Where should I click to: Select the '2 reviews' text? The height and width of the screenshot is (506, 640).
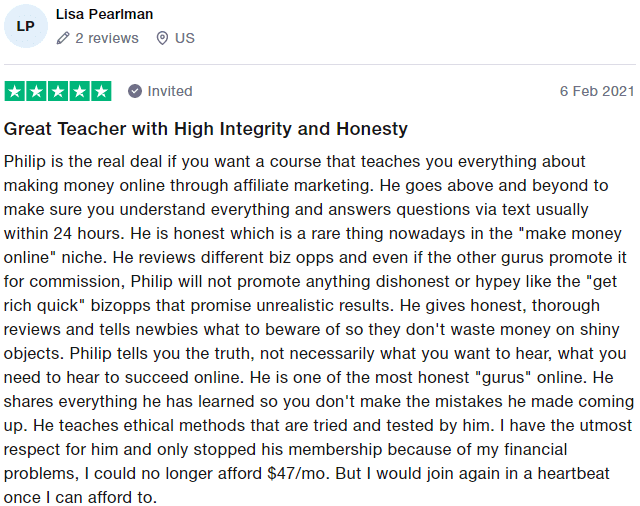pos(107,38)
